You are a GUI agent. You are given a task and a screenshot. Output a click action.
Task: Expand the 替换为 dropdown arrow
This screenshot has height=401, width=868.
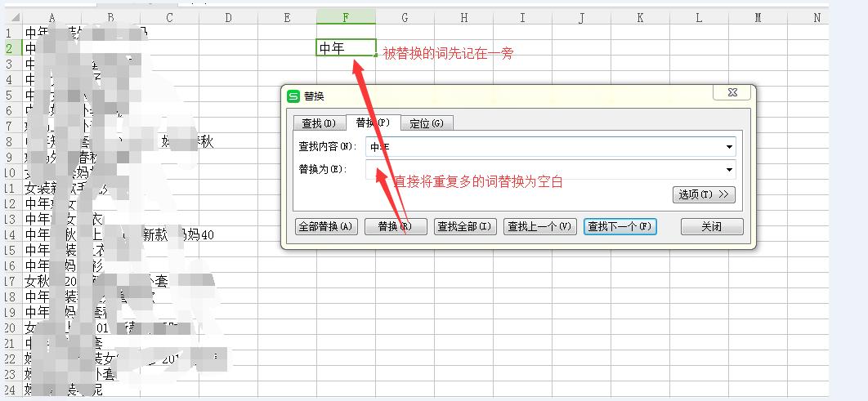(729, 170)
